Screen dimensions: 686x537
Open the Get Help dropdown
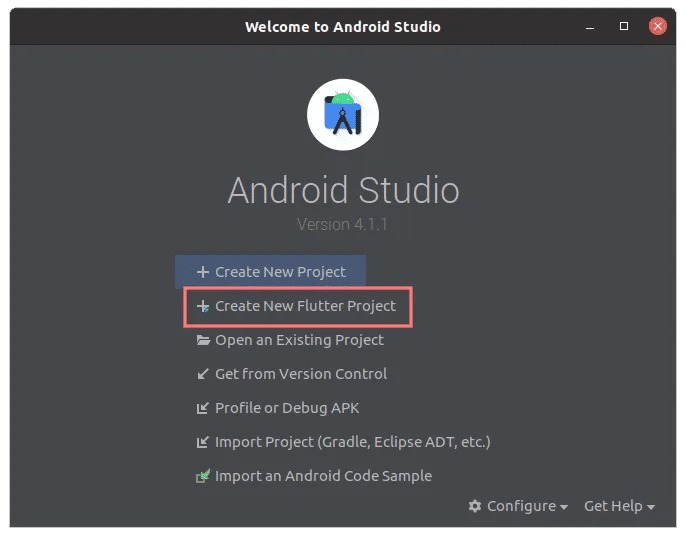click(x=620, y=506)
